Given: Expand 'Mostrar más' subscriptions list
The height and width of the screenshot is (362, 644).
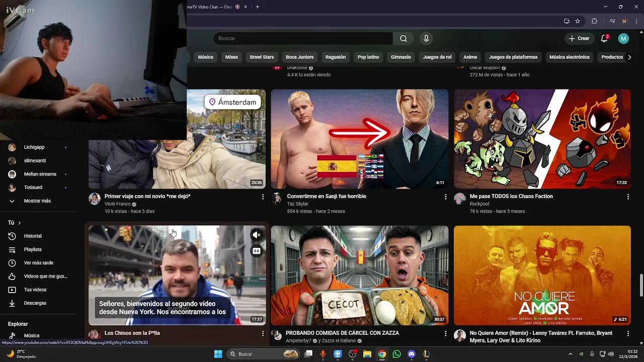Looking at the screenshot, I should pos(38,201).
